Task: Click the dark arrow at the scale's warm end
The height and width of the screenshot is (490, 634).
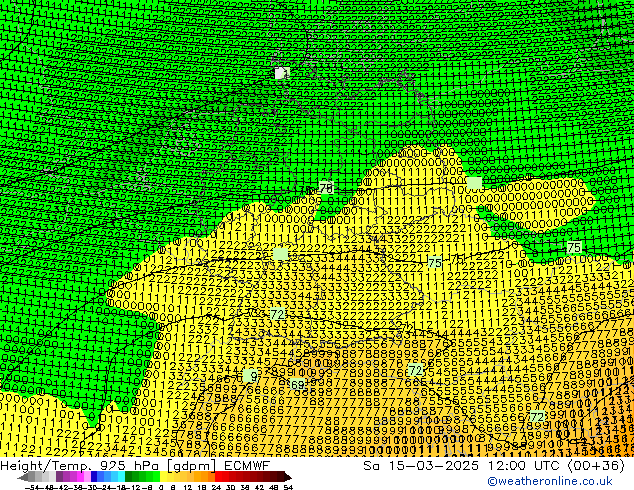Action: [x=287, y=477]
